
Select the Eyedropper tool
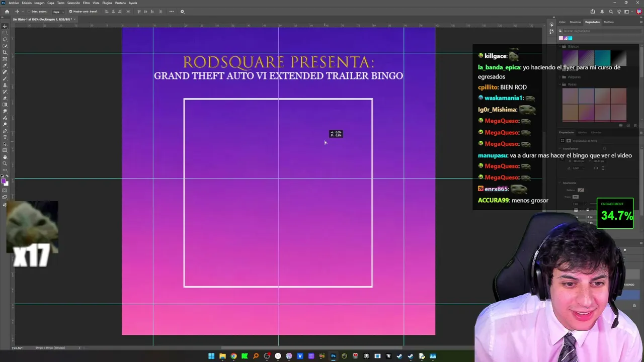[5, 65]
